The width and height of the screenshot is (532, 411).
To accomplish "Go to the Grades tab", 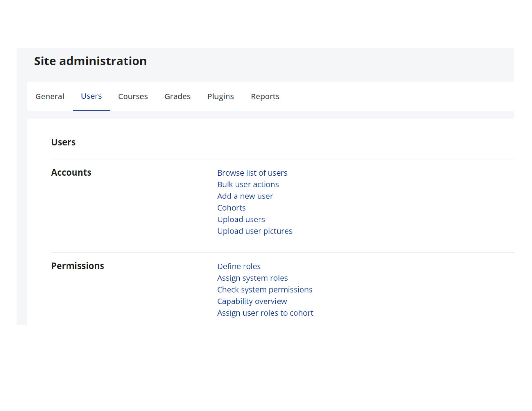I will tap(177, 96).
